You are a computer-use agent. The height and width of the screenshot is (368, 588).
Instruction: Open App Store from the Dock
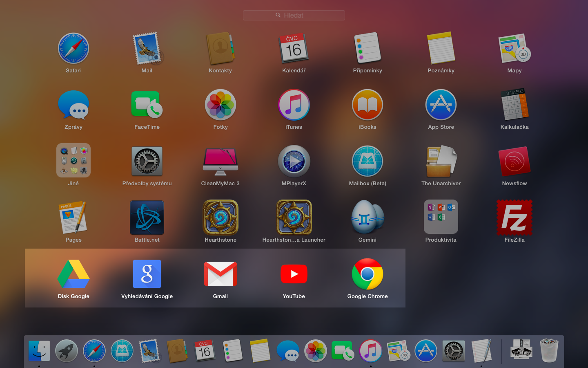click(x=426, y=351)
